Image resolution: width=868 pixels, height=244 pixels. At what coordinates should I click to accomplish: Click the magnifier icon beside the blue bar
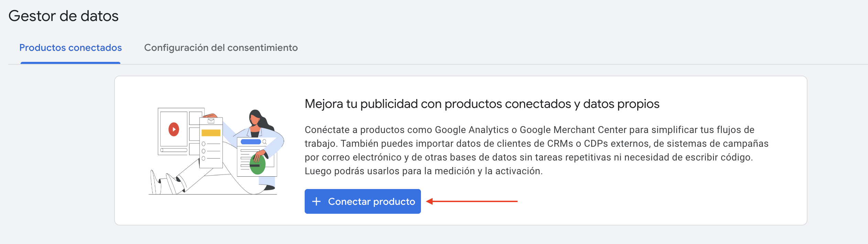264,142
